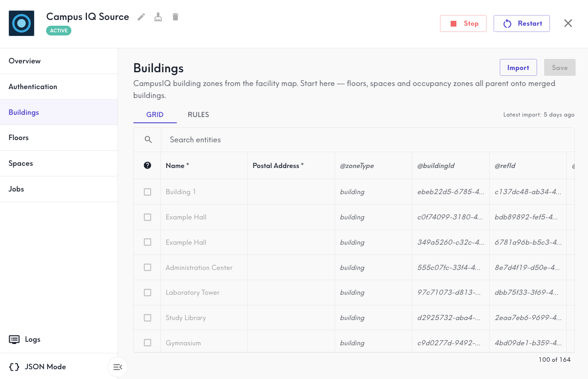The width and height of the screenshot is (588, 379).
Task: Check the Laboratory Tower row checkbox
Action: (x=148, y=293)
